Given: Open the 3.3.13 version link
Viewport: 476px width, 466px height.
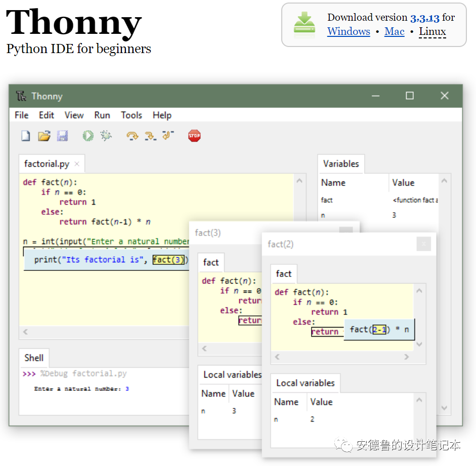Looking at the screenshot, I should click(425, 18).
